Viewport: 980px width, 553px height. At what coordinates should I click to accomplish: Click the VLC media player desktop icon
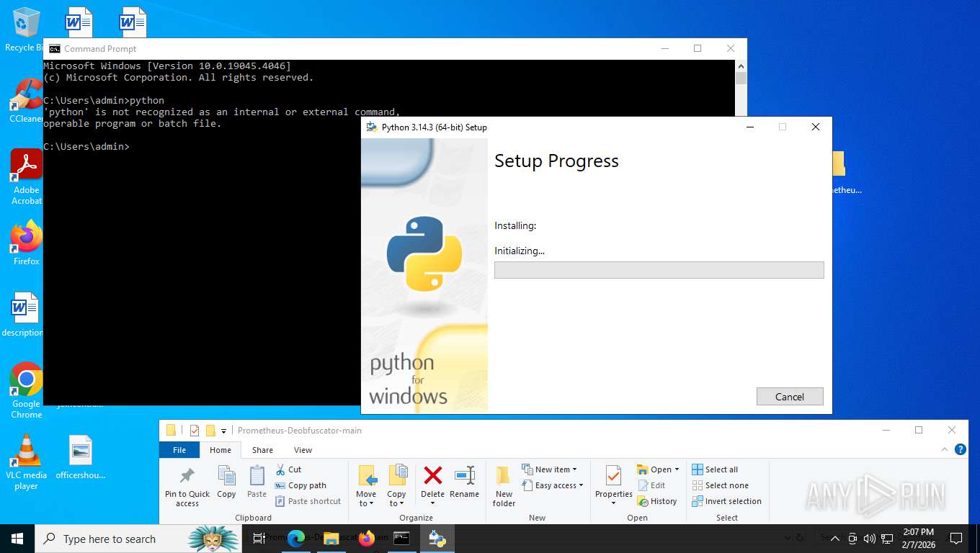click(x=26, y=462)
